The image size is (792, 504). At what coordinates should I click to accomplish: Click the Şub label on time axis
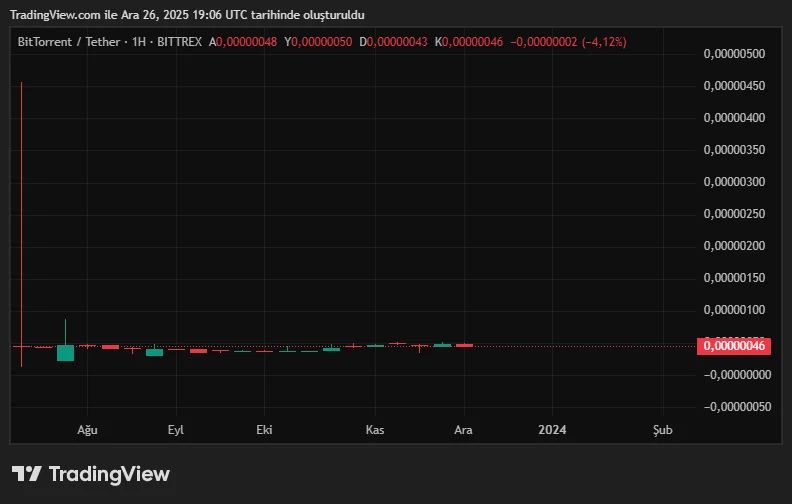pyautogui.click(x=662, y=430)
